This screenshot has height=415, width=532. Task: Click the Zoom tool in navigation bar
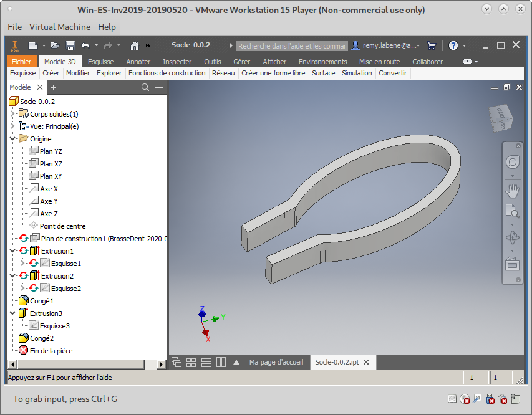click(x=512, y=210)
